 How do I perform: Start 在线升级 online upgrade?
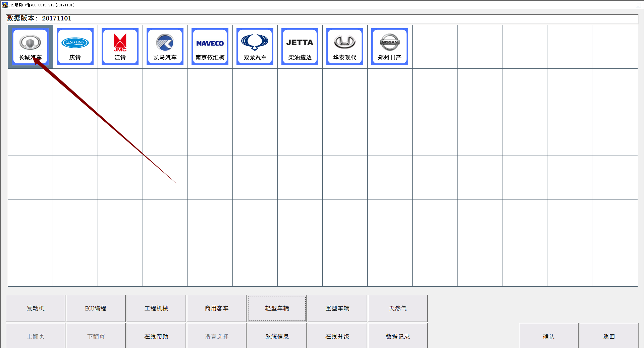coord(337,336)
